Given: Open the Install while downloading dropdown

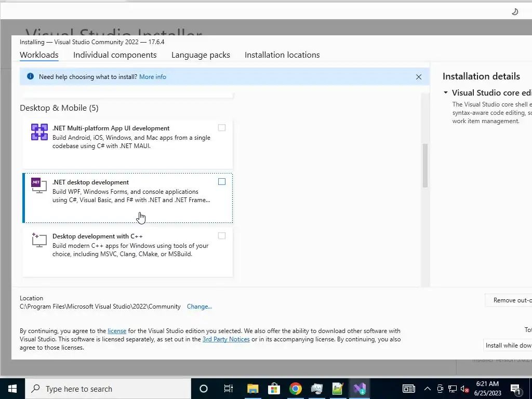Looking at the screenshot, I should pos(508,345).
